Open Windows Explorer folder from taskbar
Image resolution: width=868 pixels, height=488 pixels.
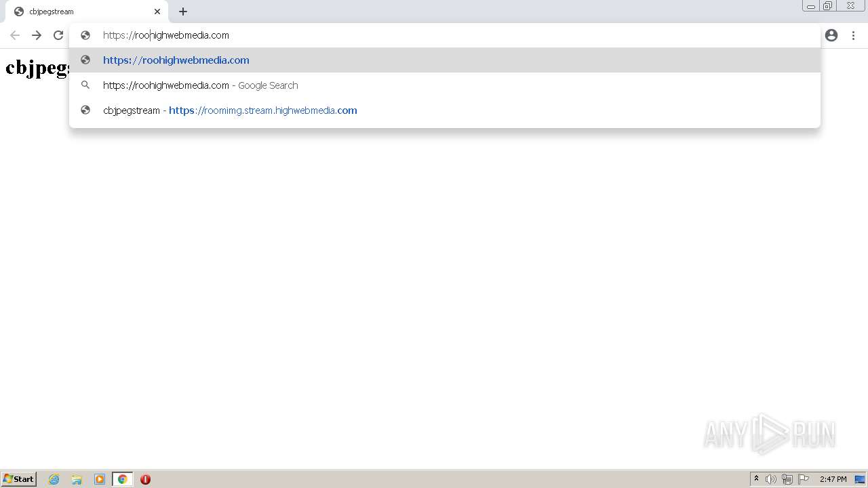click(77, 479)
